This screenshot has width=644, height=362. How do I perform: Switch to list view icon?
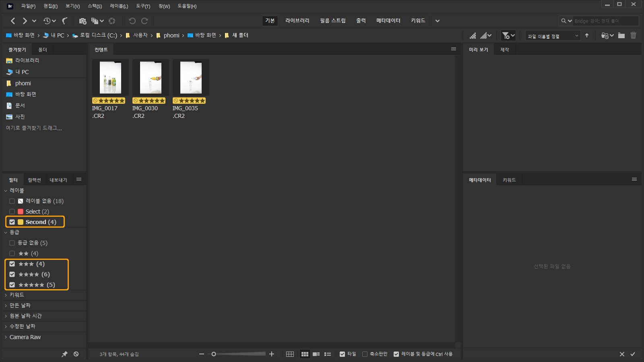328,354
